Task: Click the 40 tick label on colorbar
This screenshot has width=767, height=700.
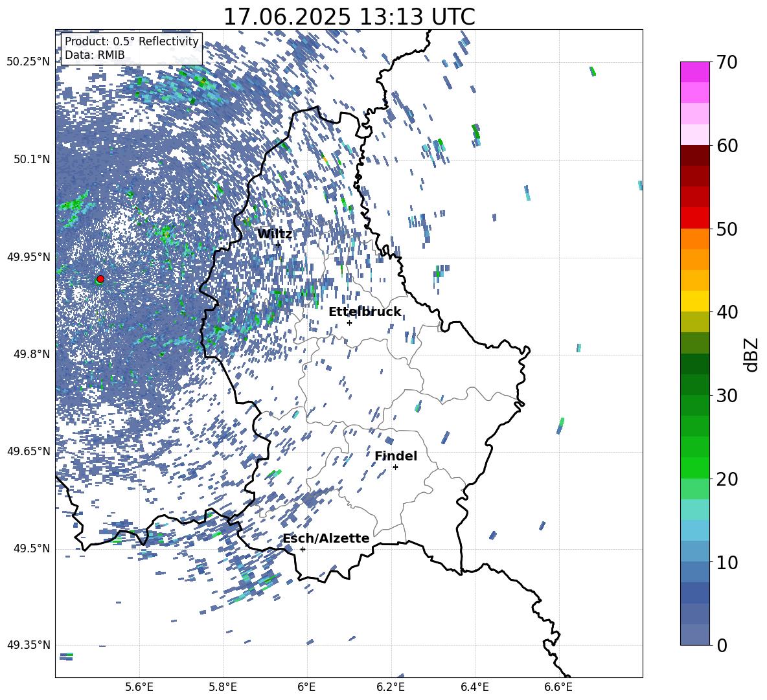Action: [x=727, y=312]
